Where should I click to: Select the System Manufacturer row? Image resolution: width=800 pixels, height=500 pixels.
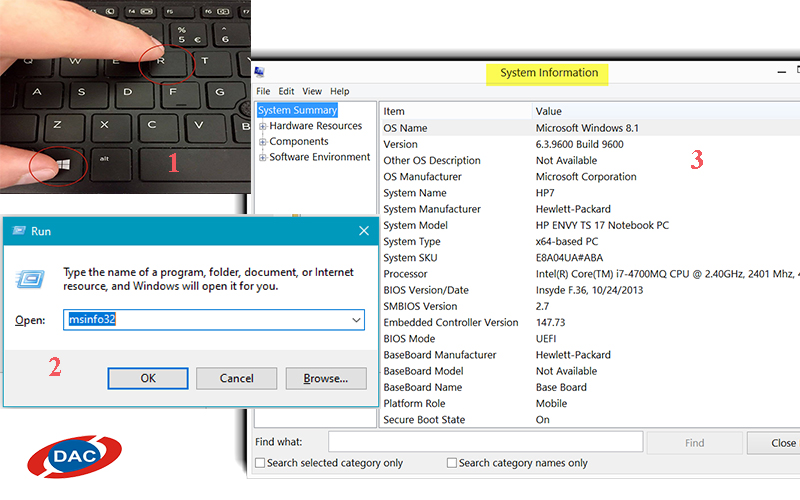coord(590,209)
